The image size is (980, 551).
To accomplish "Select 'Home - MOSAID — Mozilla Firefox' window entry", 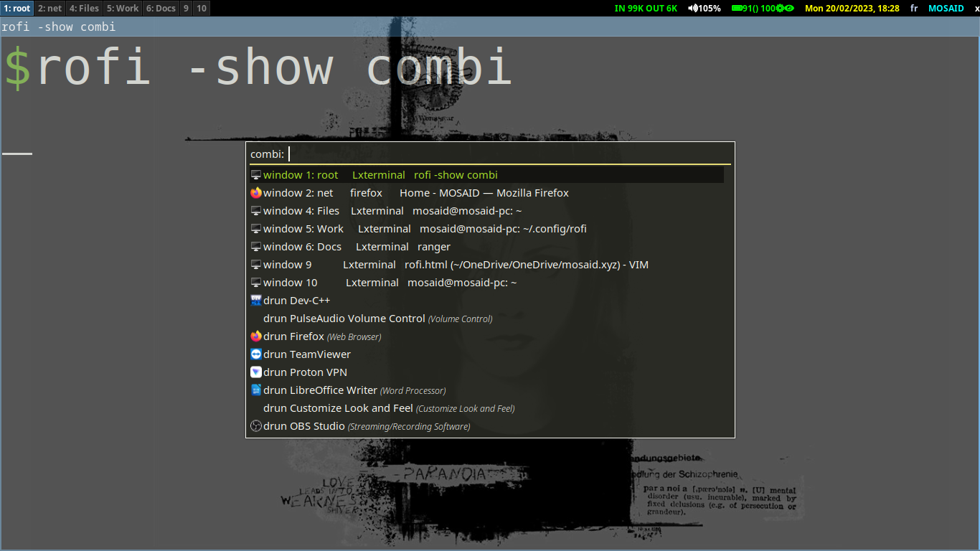I will [x=486, y=193].
